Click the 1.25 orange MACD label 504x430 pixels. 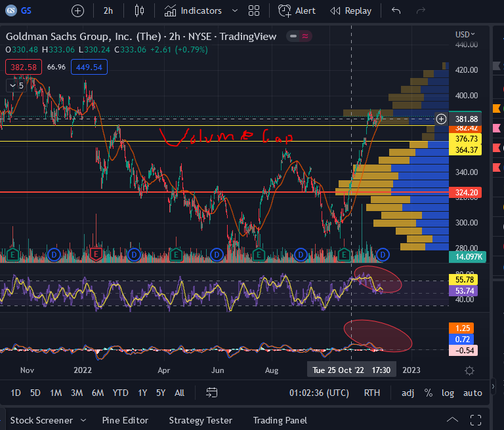[x=461, y=328]
